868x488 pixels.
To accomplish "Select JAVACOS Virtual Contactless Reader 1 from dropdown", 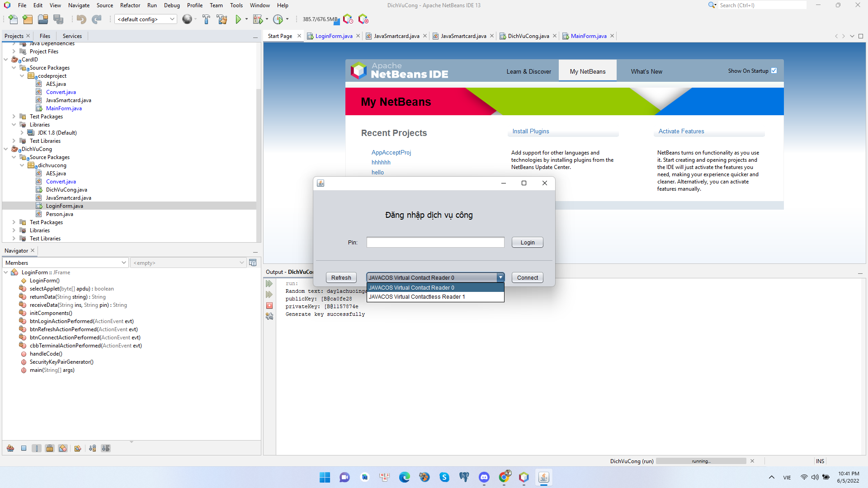I will [416, 297].
